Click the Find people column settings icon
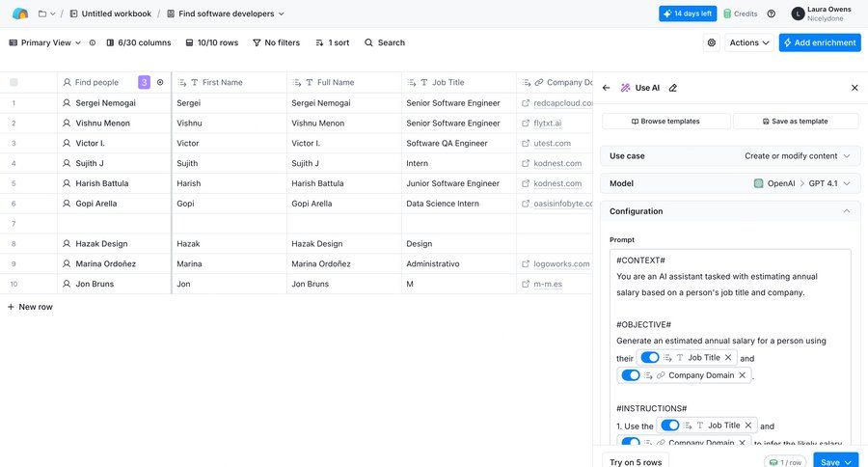The image size is (868, 467). click(160, 82)
